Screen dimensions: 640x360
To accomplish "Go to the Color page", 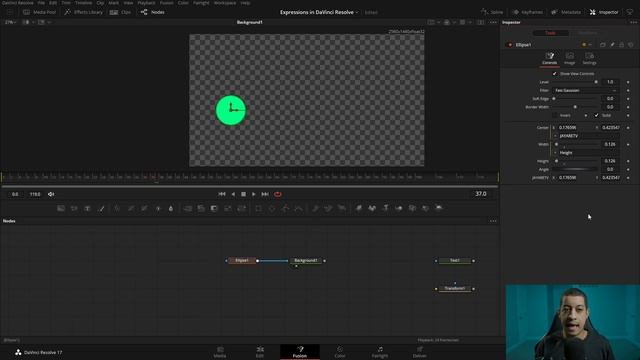I will 340,352.
